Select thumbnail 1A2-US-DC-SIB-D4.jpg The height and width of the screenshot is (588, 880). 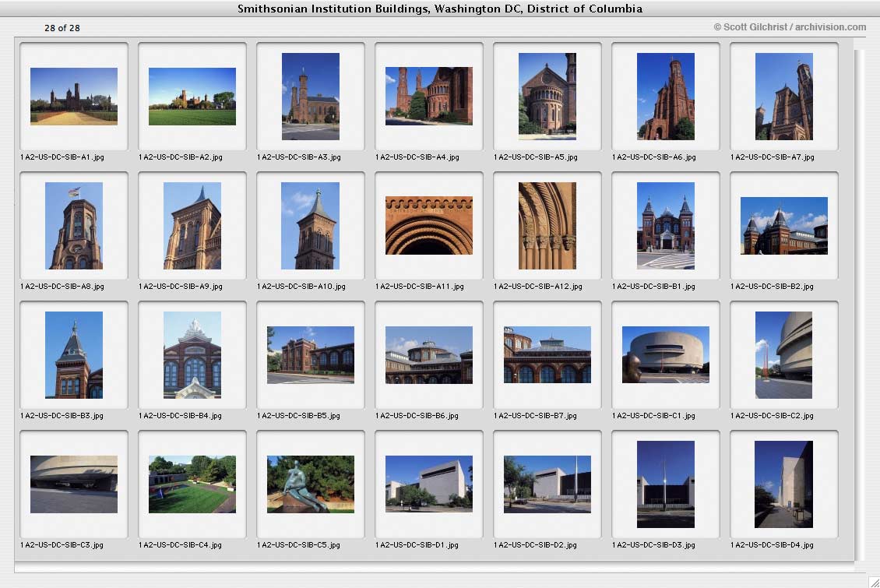784,484
